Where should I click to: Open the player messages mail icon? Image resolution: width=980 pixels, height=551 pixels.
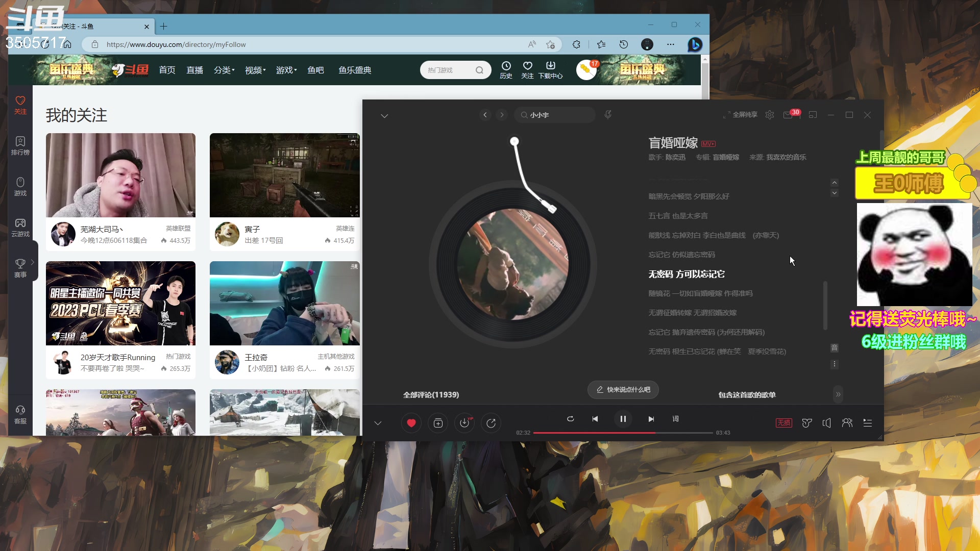(788, 115)
